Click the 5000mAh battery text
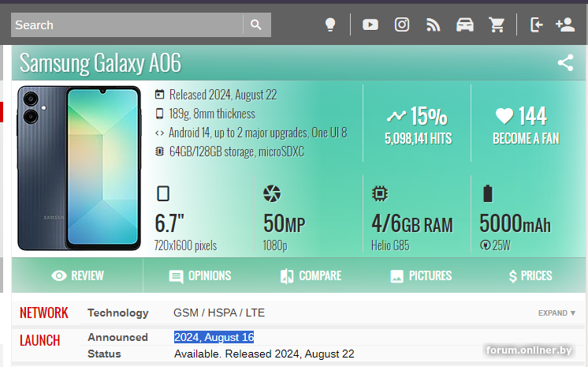Screen dimensions: 588x367 click(515, 223)
